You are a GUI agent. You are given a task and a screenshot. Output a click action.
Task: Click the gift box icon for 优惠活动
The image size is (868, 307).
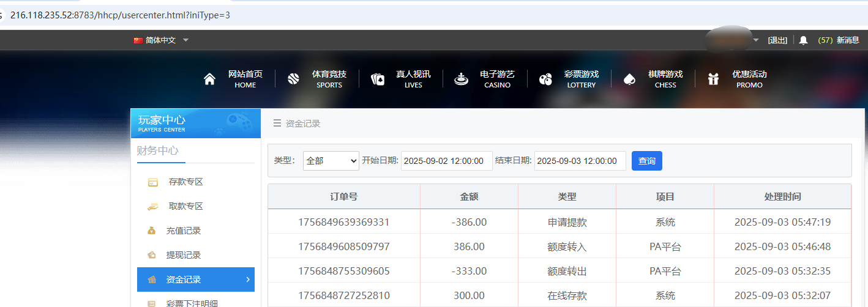(713, 80)
